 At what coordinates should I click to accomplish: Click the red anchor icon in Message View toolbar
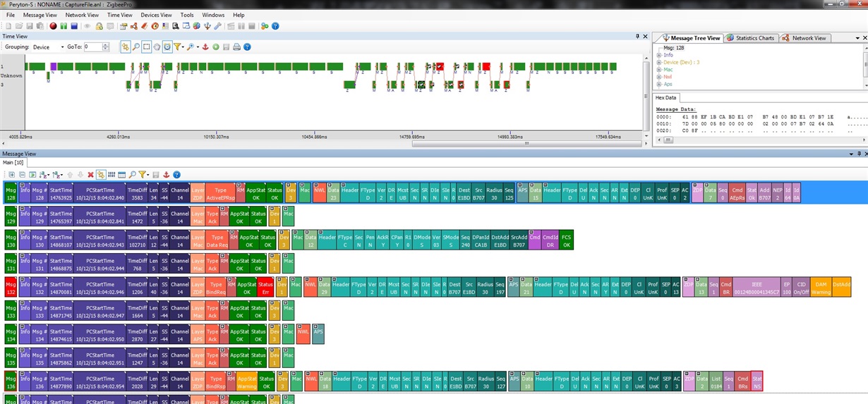167,175
